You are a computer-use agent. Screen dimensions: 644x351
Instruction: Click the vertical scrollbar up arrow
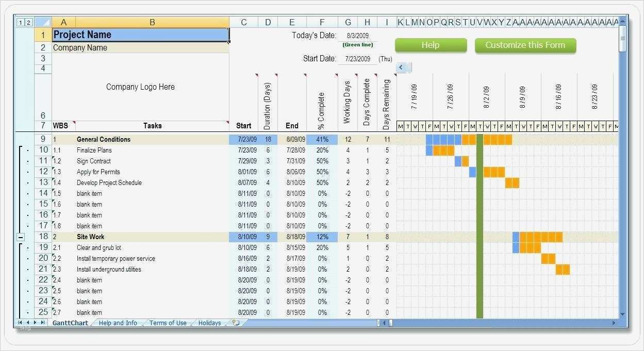coord(622,21)
